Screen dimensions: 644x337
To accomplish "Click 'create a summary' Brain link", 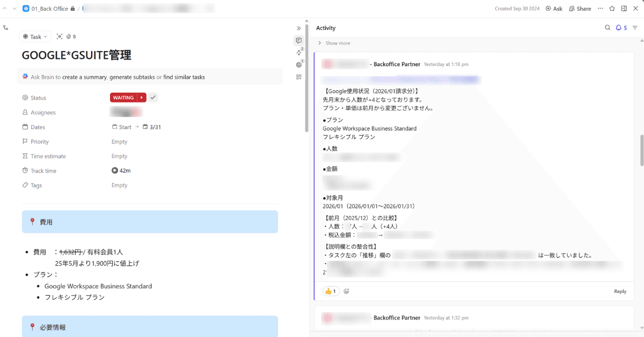I will [x=84, y=77].
